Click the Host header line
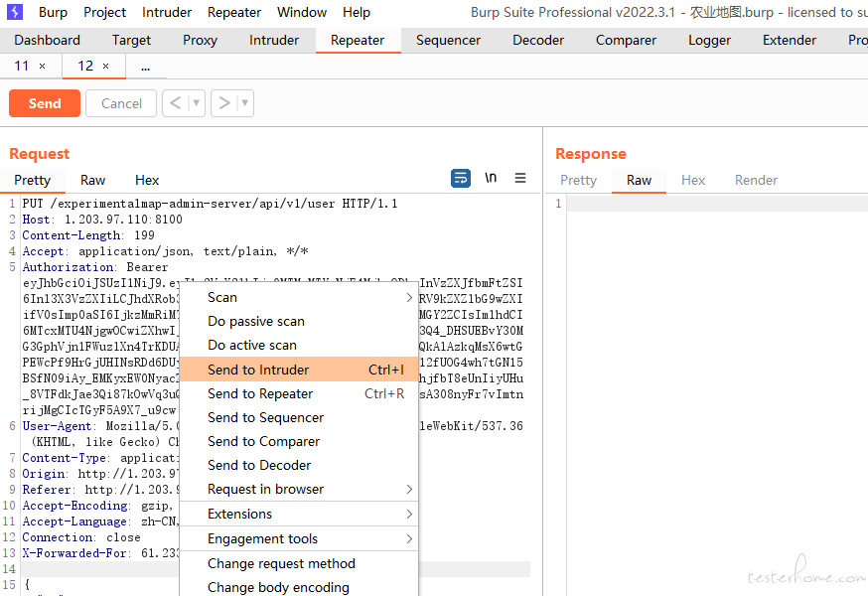Viewport: 868px width, 596px height. point(102,220)
